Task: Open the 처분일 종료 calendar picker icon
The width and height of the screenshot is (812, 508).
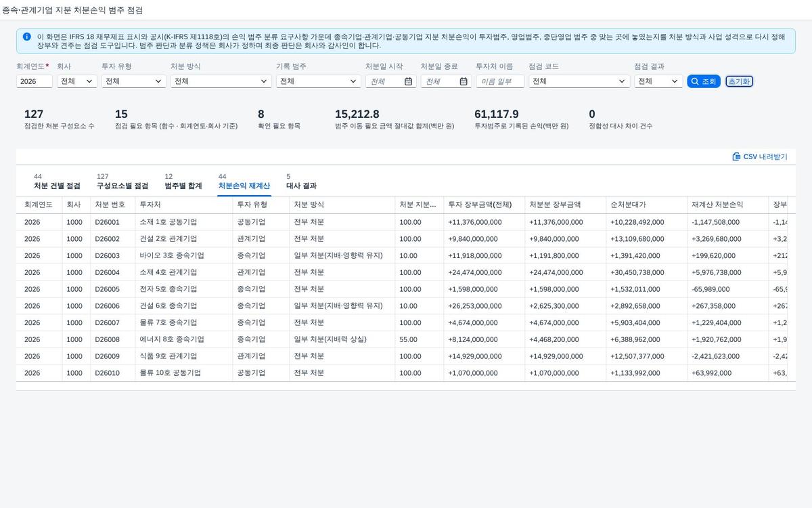Action: point(464,81)
